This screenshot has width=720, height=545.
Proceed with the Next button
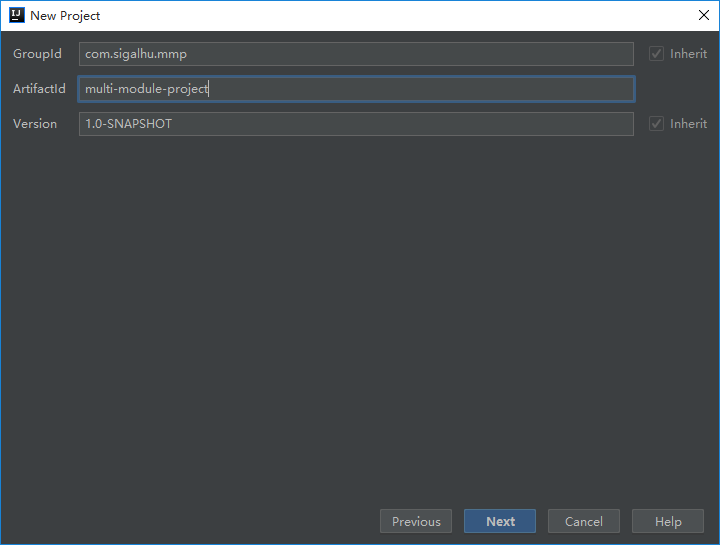[500, 521]
